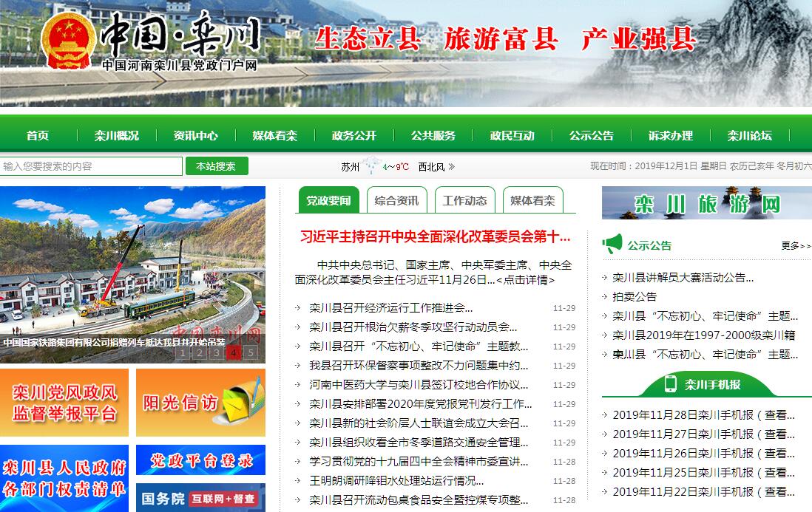Open 政务公开 in the green navigation bar

pos(353,136)
